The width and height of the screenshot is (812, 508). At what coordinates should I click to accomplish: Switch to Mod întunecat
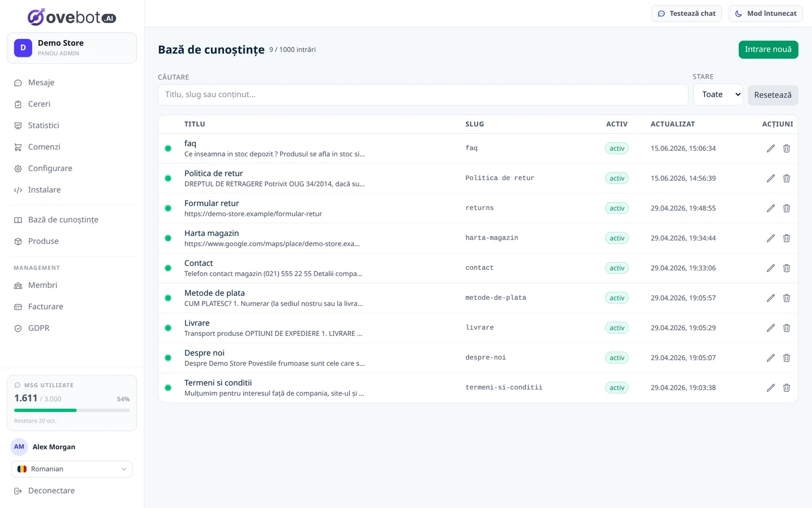[x=766, y=14]
